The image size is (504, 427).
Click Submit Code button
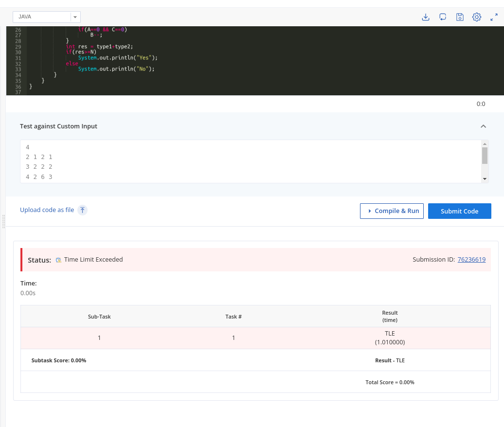(x=459, y=211)
